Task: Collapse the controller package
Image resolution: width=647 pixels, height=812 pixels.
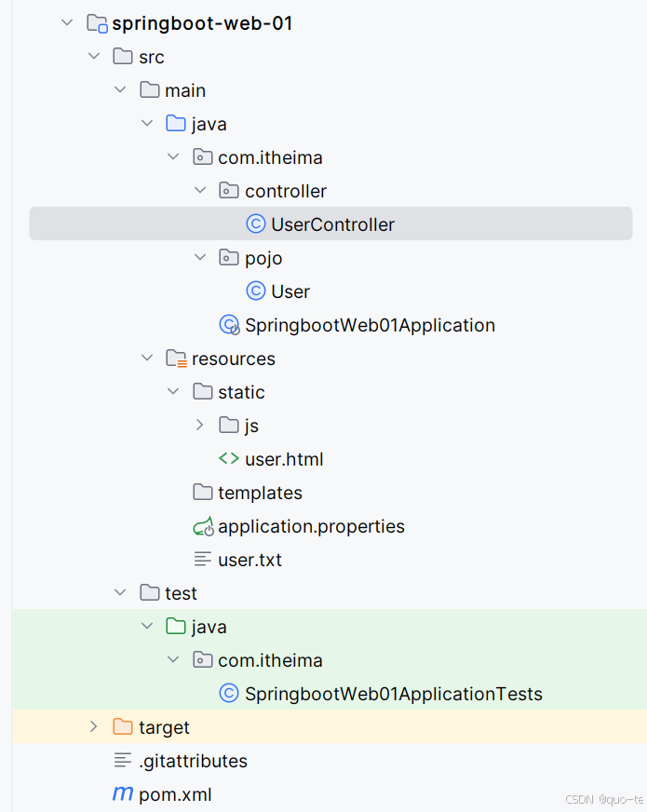Action: pos(199,191)
